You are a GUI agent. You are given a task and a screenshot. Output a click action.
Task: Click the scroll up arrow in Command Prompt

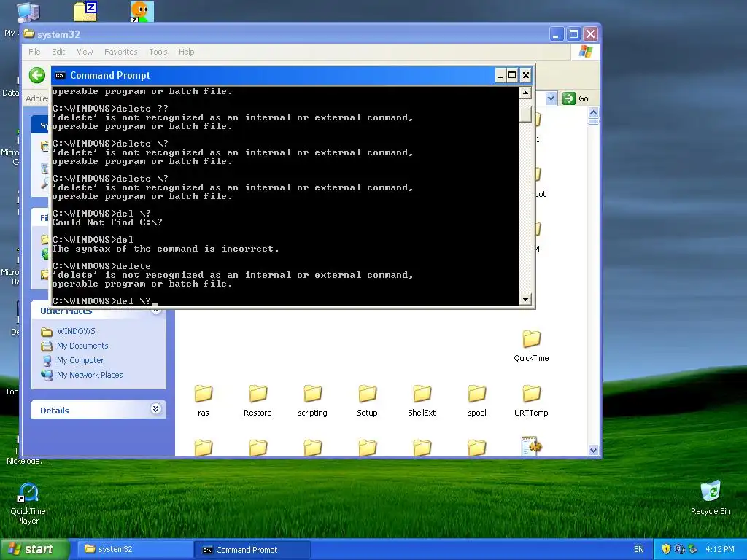[525, 93]
